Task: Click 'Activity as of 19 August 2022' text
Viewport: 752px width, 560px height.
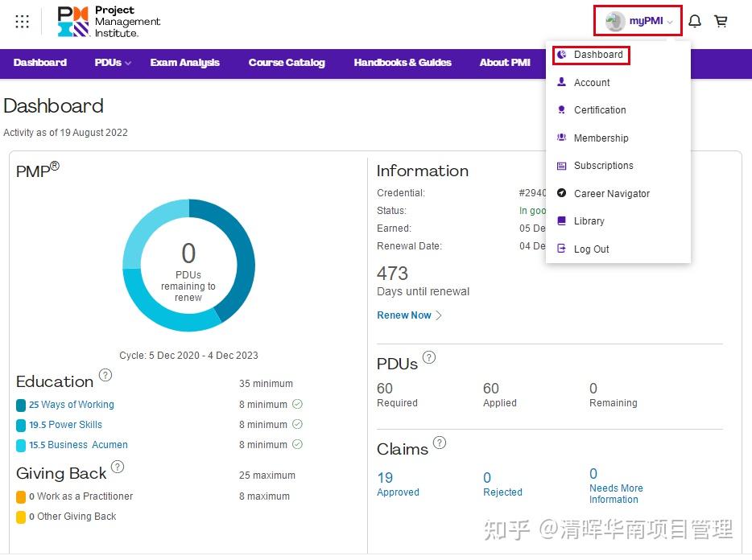Action: (x=66, y=132)
